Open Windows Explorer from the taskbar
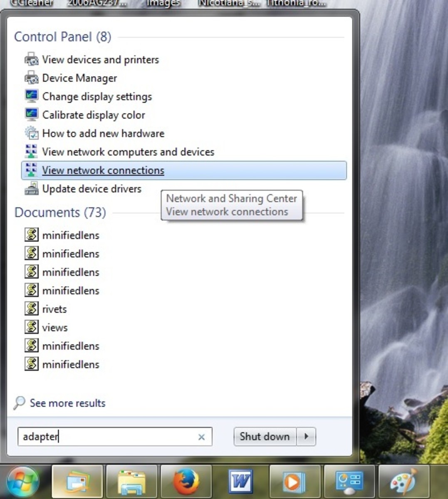Image resolution: width=448 pixels, height=499 pixels. click(131, 481)
